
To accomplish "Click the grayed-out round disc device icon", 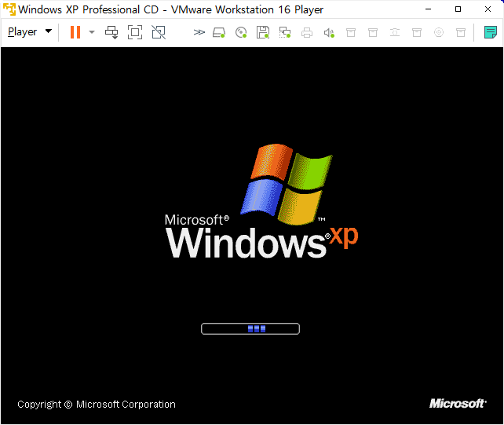I will pos(439,32).
